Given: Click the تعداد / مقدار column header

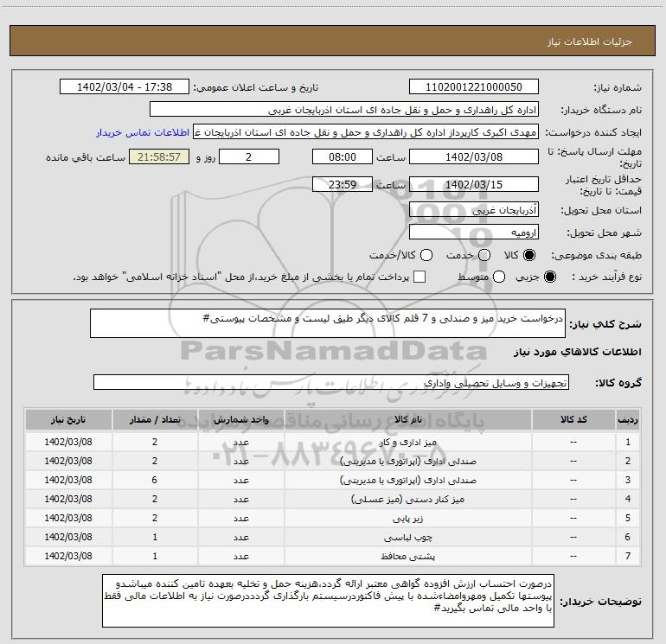Looking at the screenshot, I should tap(155, 420).
